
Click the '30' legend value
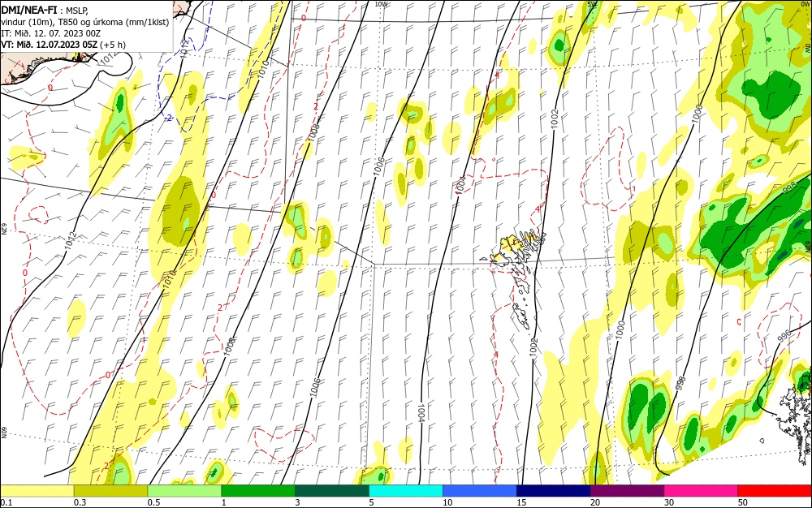click(x=669, y=502)
